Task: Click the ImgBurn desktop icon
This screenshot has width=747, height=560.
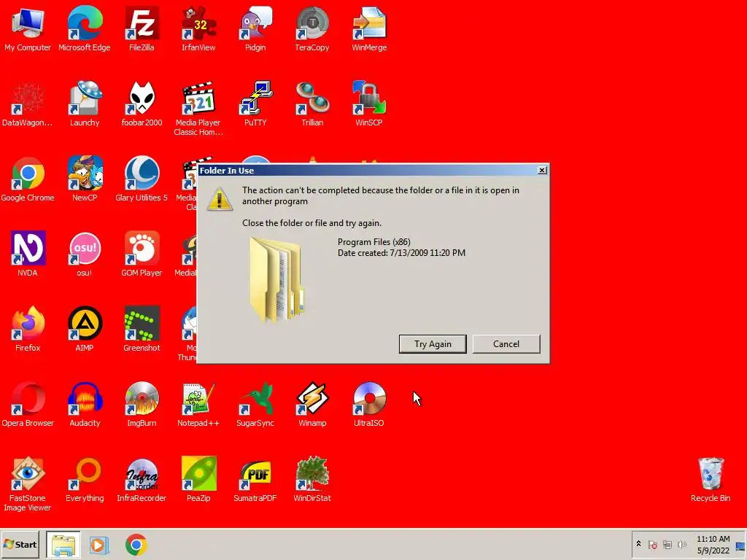Action: [142, 405]
